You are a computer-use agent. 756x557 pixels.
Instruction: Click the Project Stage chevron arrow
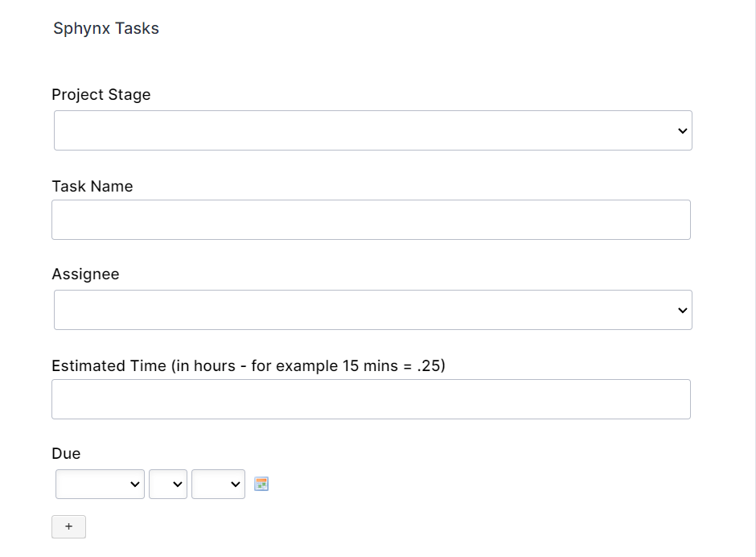683,131
